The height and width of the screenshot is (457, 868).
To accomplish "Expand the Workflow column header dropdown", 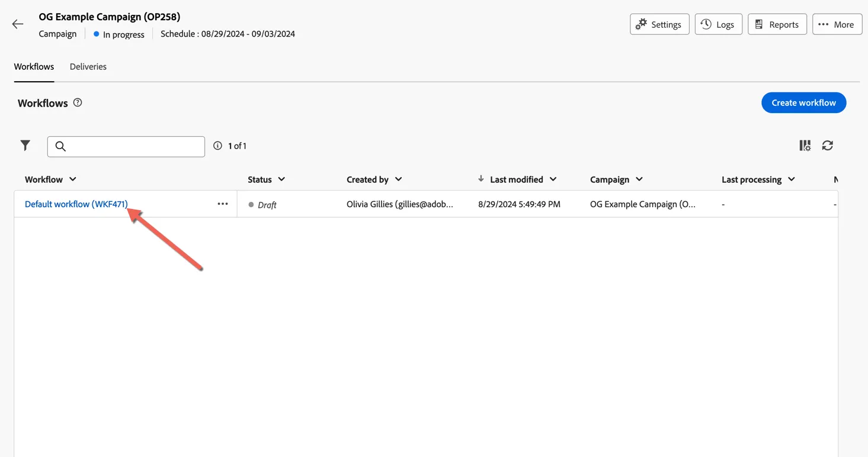I will click(73, 179).
